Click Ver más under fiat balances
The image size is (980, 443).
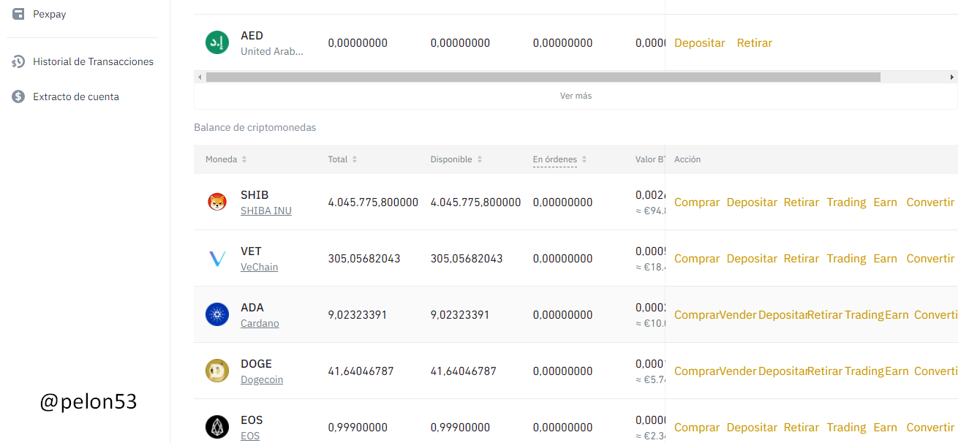coord(576,96)
